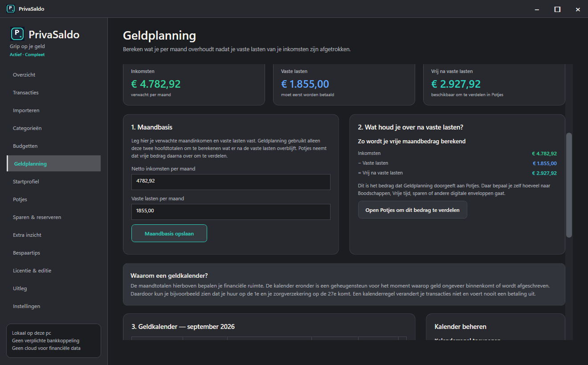Click the '− Vaste lasten' calculation row label
Viewport: 588px width, 365px height.
373,163
